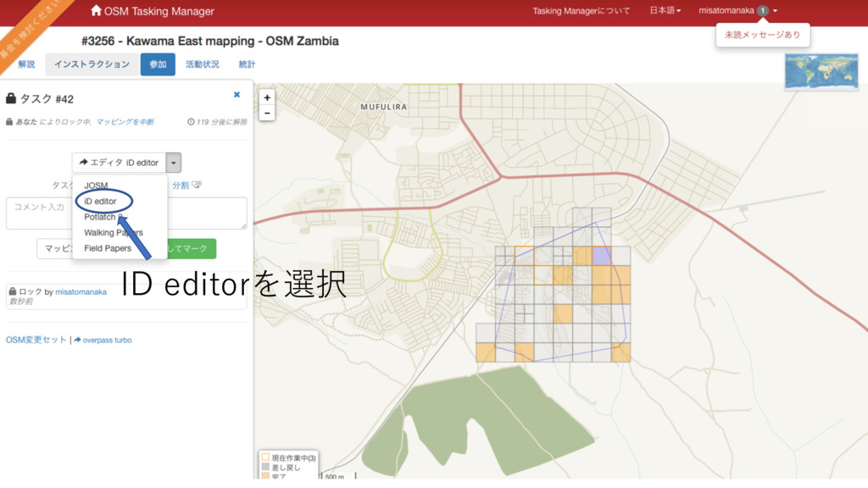Open the 統計 tab

pyautogui.click(x=247, y=64)
